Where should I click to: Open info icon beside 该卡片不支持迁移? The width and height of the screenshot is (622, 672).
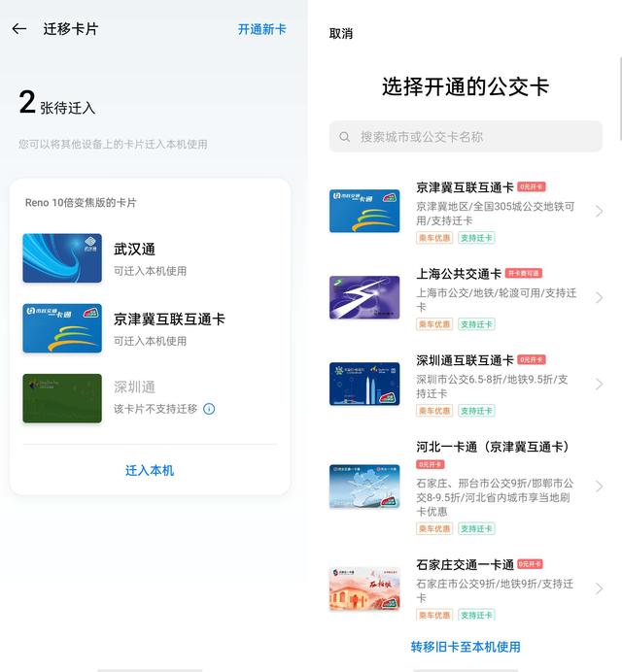(x=209, y=409)
